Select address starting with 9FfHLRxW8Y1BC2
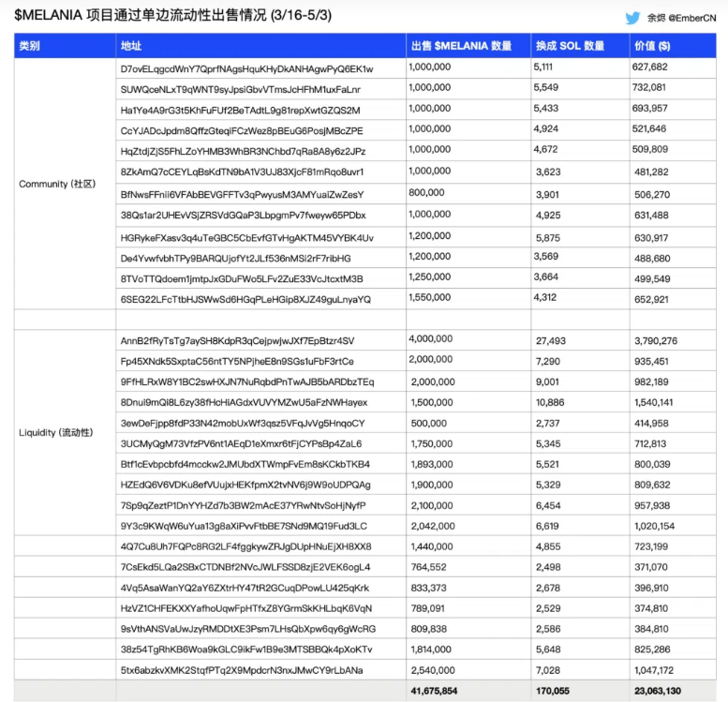Viewport: 728px width, 702px height. pos(247,381)
